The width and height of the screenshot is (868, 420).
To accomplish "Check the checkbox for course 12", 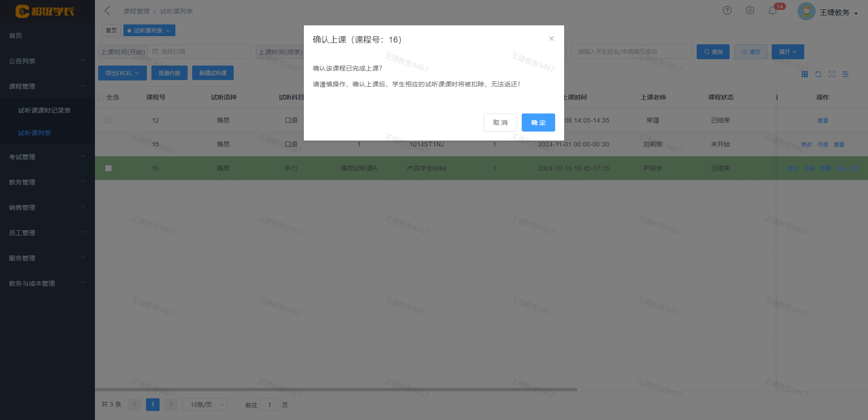I will pyautogui.click(x=108, y=120).
